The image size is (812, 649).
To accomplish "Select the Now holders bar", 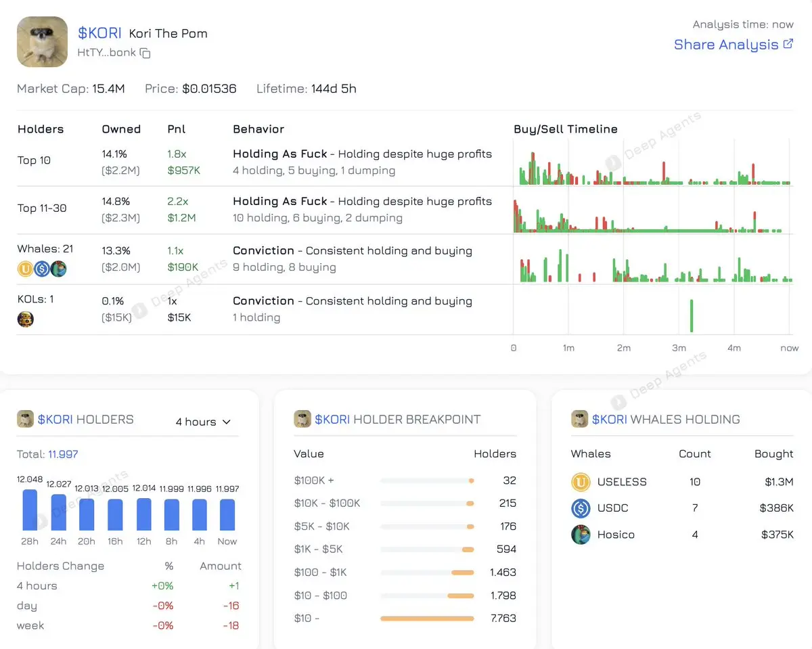I will pyautogui.click(x=227, y=514).
